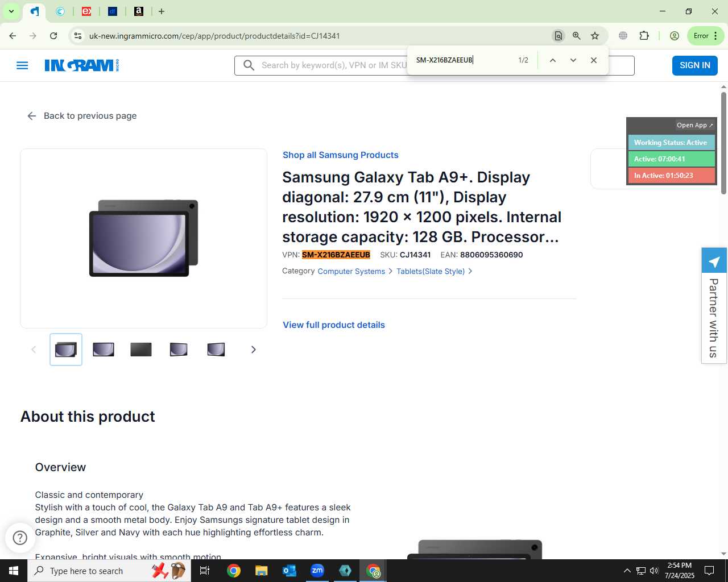Open View full product details
This screenshot has width=728, height=582.
coord(334,325)
